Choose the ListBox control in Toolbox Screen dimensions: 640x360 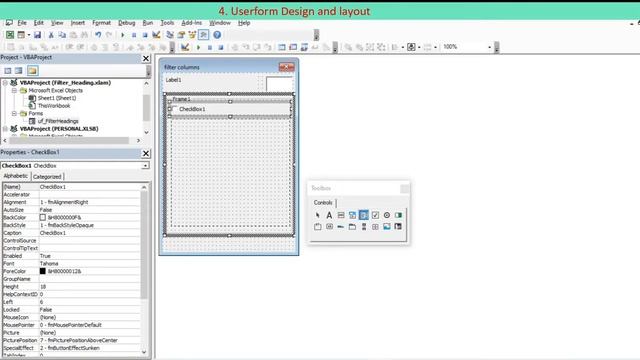(x=364, y=215)
